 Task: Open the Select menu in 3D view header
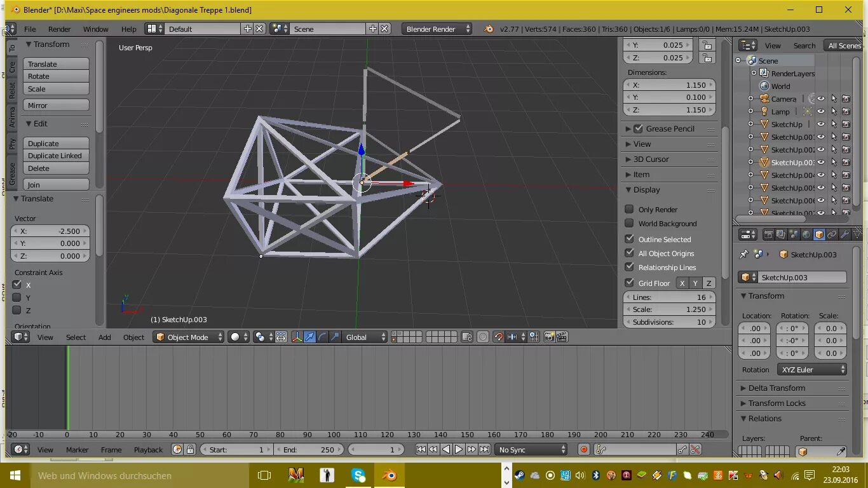coord(76,337)
